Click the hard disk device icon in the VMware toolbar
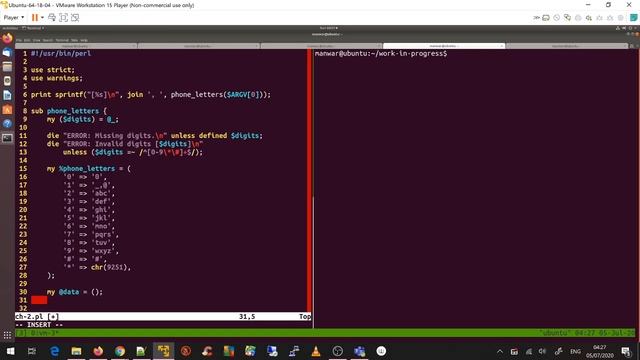Viewport: 640px width, 360px height. [x=546, y=18]
